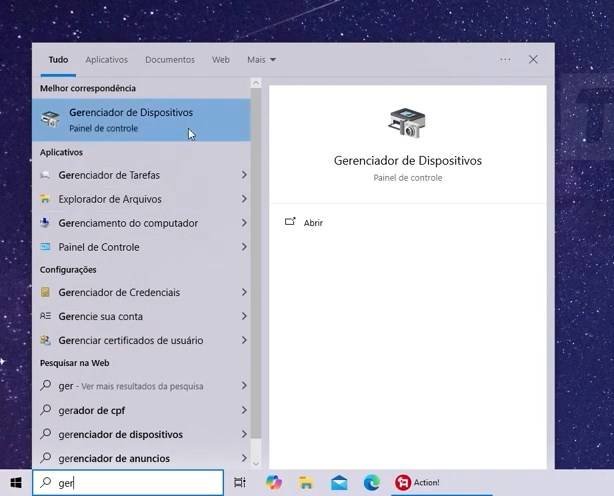Click Gerenciar certificados de usuário icon
The width and height of the screenshot is (614, 496).
pyautogui.click(x=45, y=340)
